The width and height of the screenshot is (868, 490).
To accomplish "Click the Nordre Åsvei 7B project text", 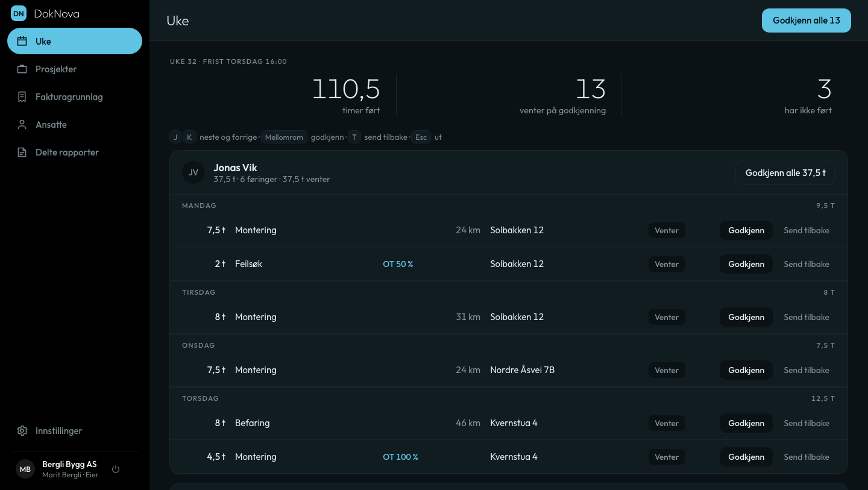I will (x=523, y=370).
